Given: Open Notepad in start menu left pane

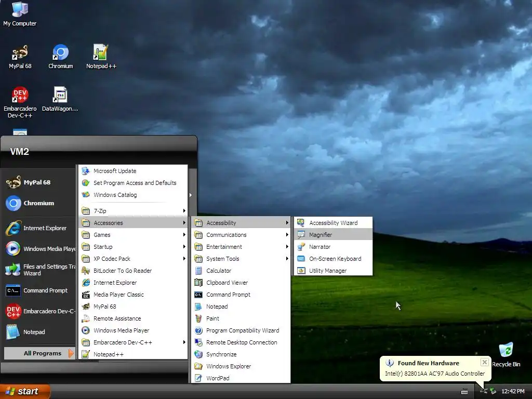Looking at the screenshot, I should [39, 332].
